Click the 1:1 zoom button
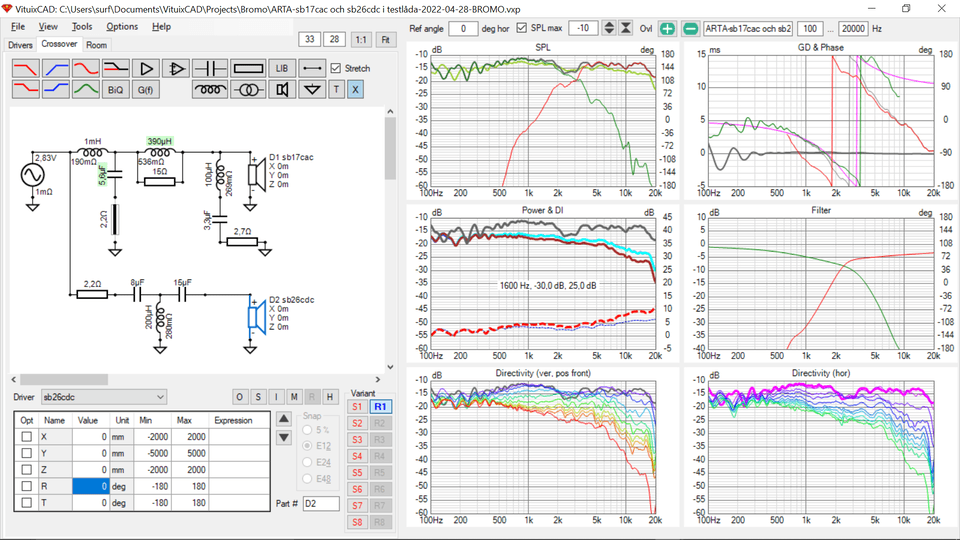960x540 pixels. [361, 39]
